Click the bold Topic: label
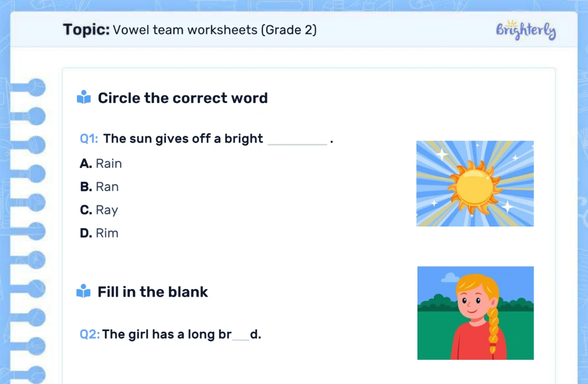Viewport: 588px width, 384px height. click(x=86, y=30)
